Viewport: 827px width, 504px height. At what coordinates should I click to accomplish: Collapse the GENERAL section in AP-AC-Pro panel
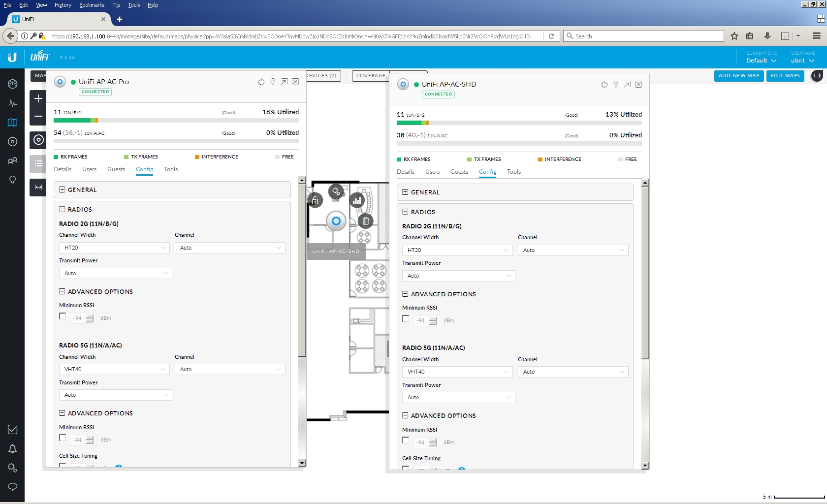[63, 189]
